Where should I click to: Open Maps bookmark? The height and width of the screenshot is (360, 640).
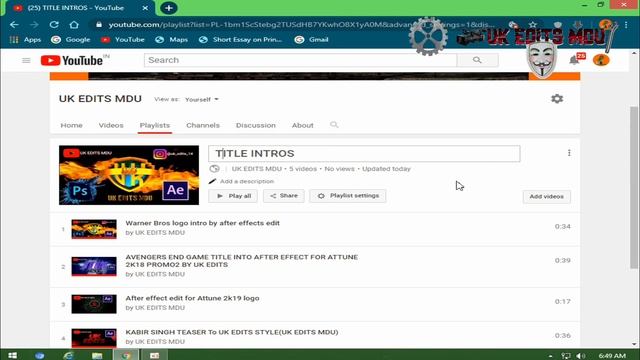click(x=171, y=40)
